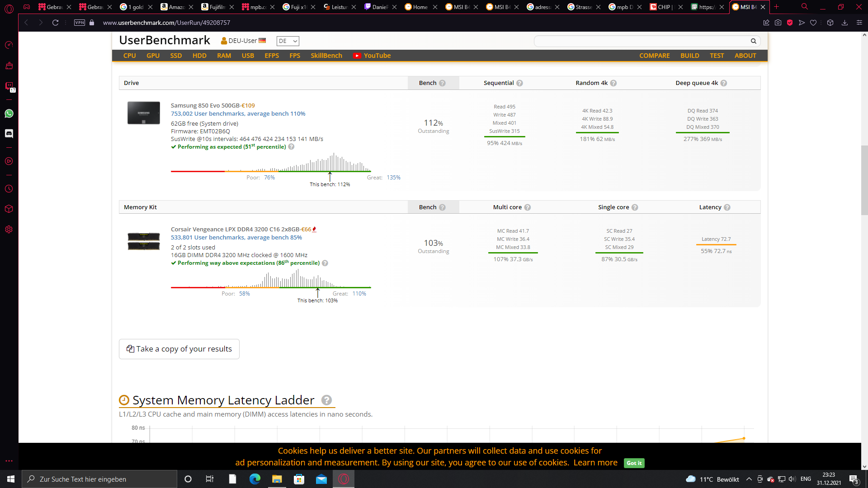Viewport: 868px width, 488px height.
Task: Open the Discord sidebar icon
Action: coord(9,133)
